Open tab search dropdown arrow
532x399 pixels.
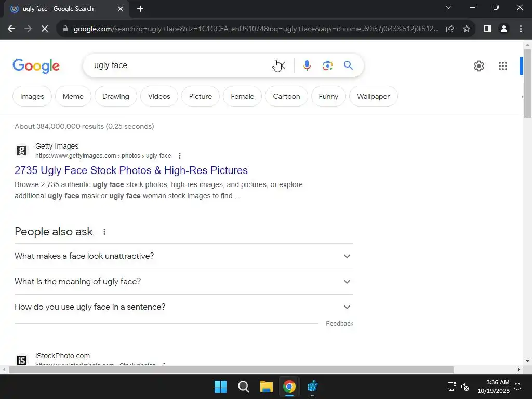tap(448, 7)
